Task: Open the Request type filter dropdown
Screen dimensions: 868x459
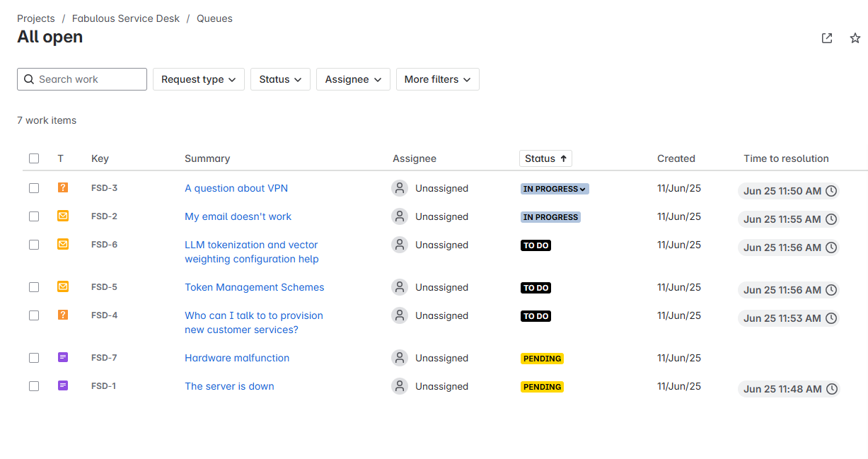Action: (x=198, y=79)
